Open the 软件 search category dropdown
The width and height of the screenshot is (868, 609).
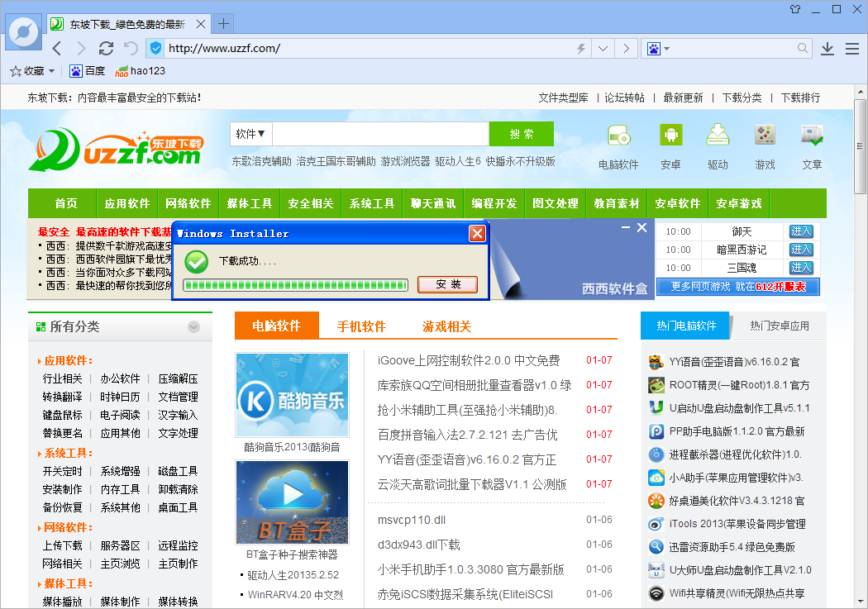point(250,134)
